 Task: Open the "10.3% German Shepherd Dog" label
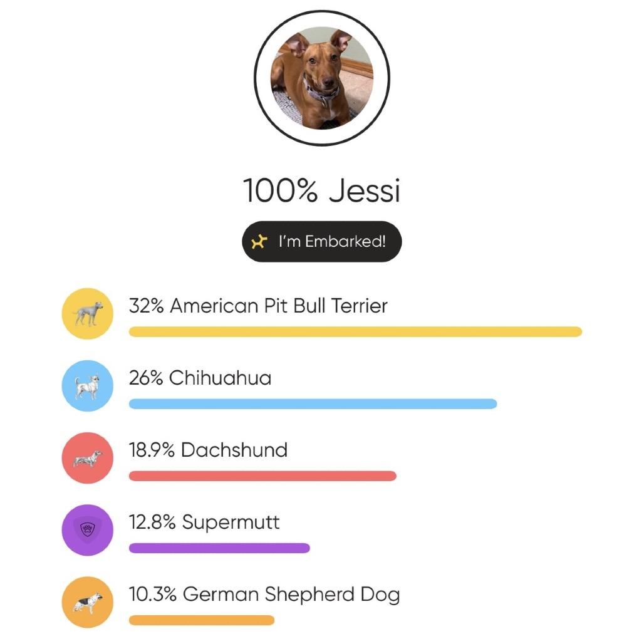(x=264, y=595)
